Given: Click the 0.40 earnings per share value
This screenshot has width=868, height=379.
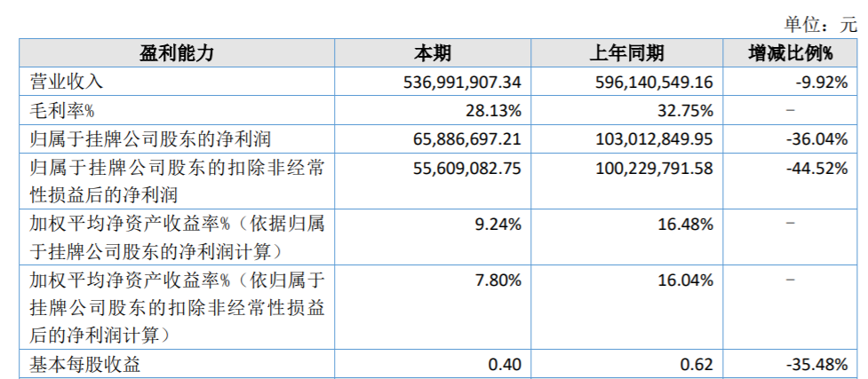Looking at the screenshot, I should [x=506, y=365].
